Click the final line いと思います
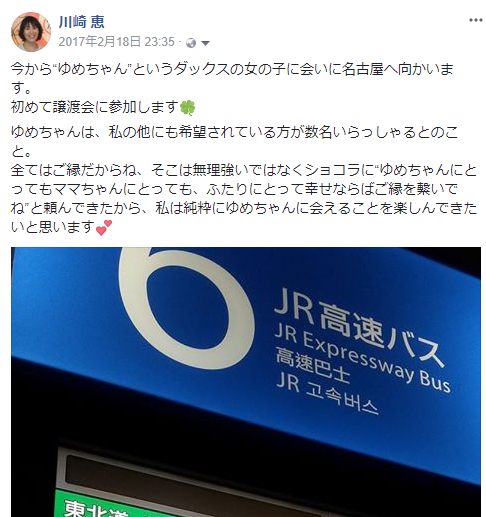486x517 pixels. coord(62,227)
